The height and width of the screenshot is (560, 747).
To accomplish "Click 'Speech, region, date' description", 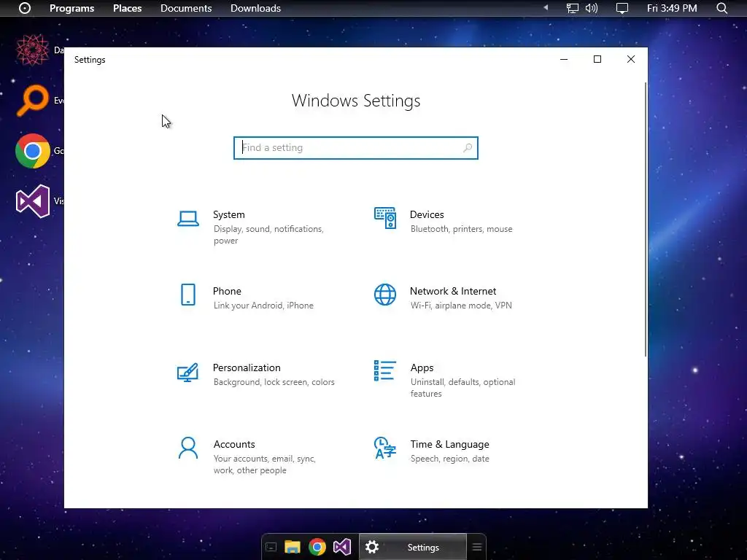I will 449,459.
